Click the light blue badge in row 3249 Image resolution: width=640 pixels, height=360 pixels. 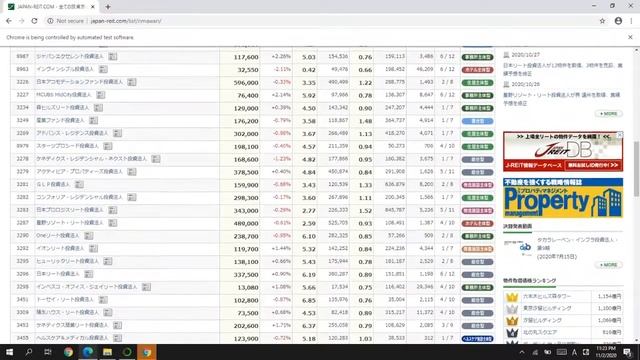click(x=477, y=121)
